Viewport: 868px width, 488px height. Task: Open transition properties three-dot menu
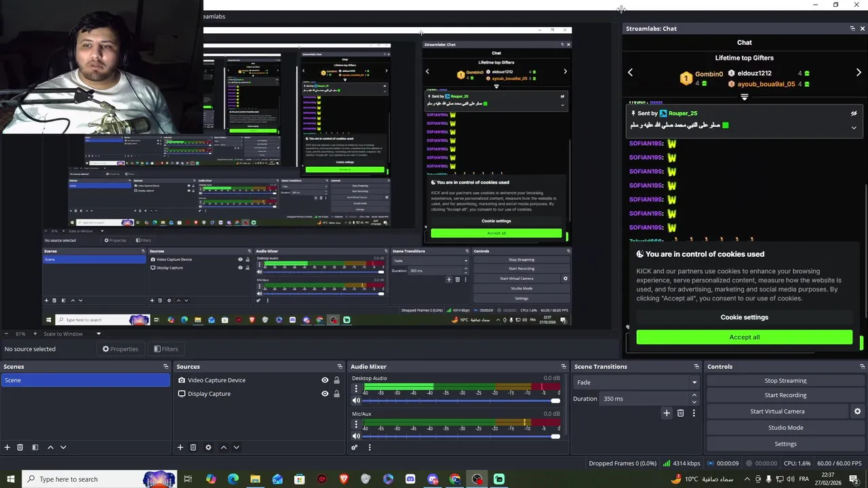tap(694, 413)
